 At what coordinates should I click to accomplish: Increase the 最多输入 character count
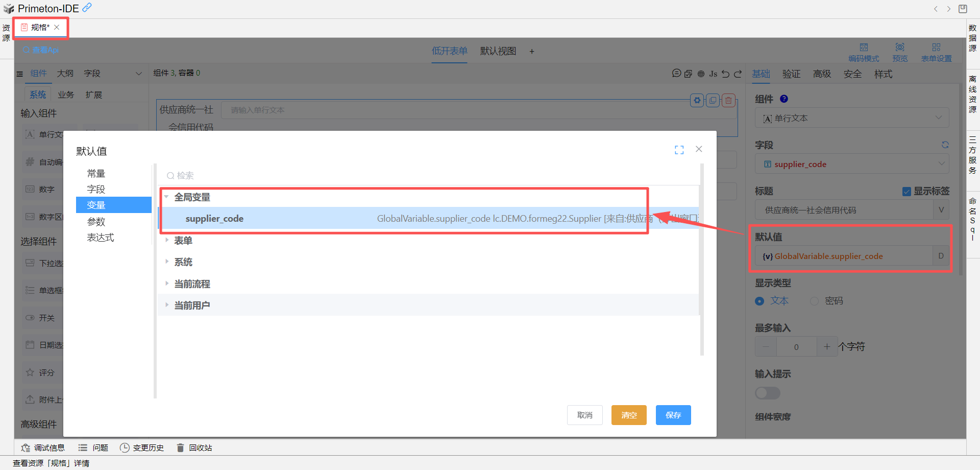(827, 347)
